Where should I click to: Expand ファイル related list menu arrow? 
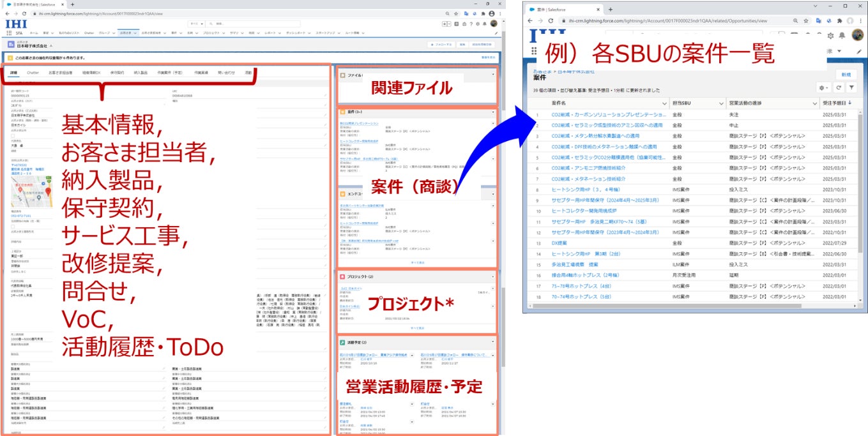coord(494,75)
